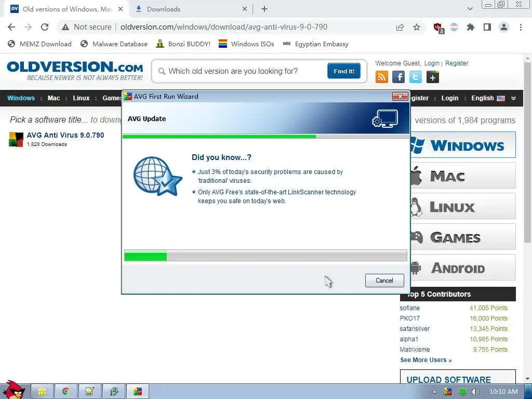Viewport: 532px width, 399px height.
Task: Click the Not secure warning icon
Action: [65, 27]
